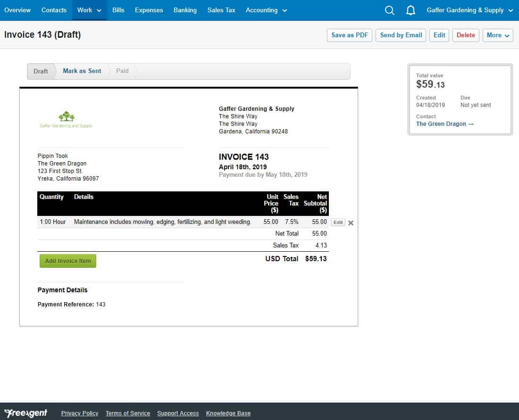Open the Contacts section

[54, 10]
